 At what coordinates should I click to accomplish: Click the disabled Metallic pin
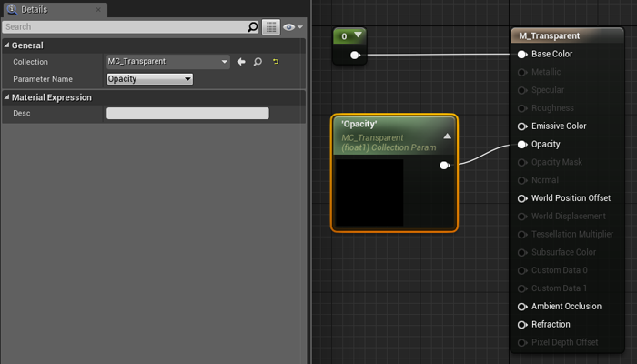522,72
